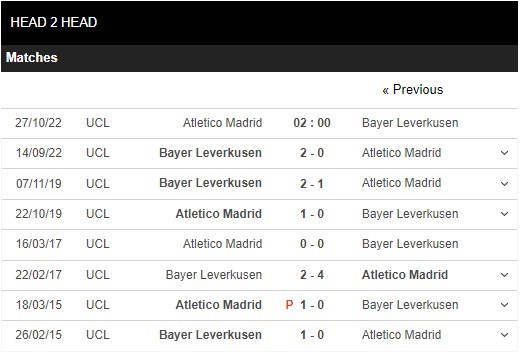Open Atletico Madrid team in 27/10/22 row

222,123
